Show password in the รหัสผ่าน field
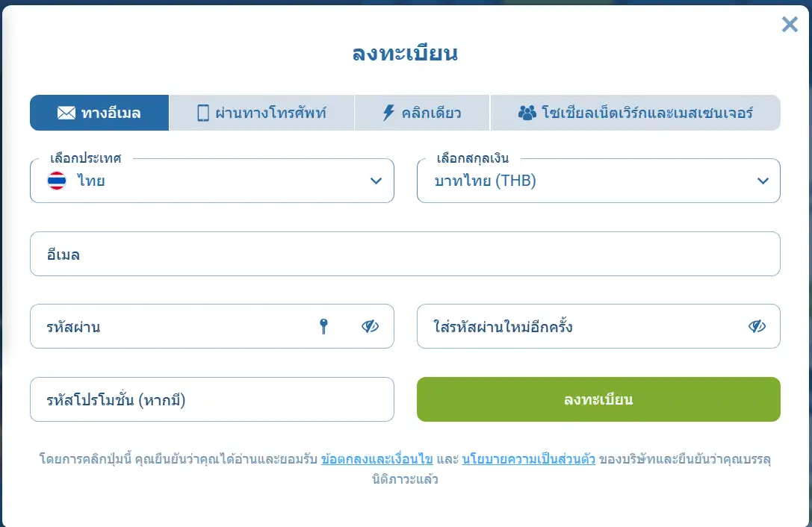This screenshot has height=527, width=812. [371, 326]
